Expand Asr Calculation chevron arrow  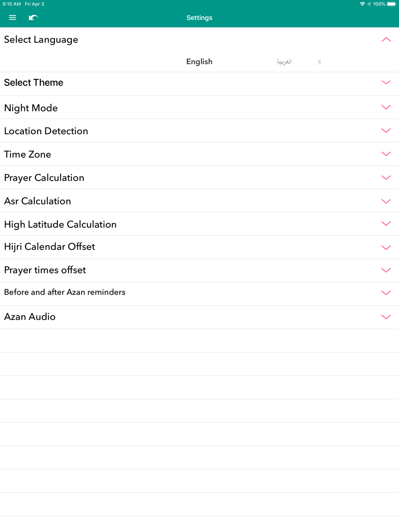click(386, 201)
